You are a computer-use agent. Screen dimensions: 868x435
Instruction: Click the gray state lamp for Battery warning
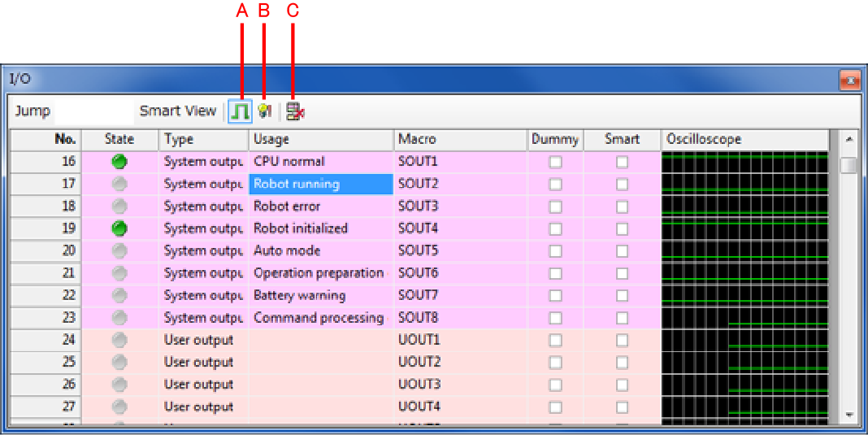pos(119,295)
